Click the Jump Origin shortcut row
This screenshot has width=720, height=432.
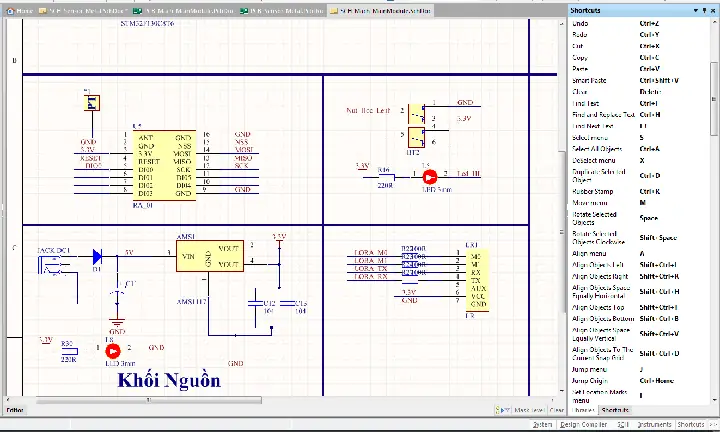pos(638,381)
